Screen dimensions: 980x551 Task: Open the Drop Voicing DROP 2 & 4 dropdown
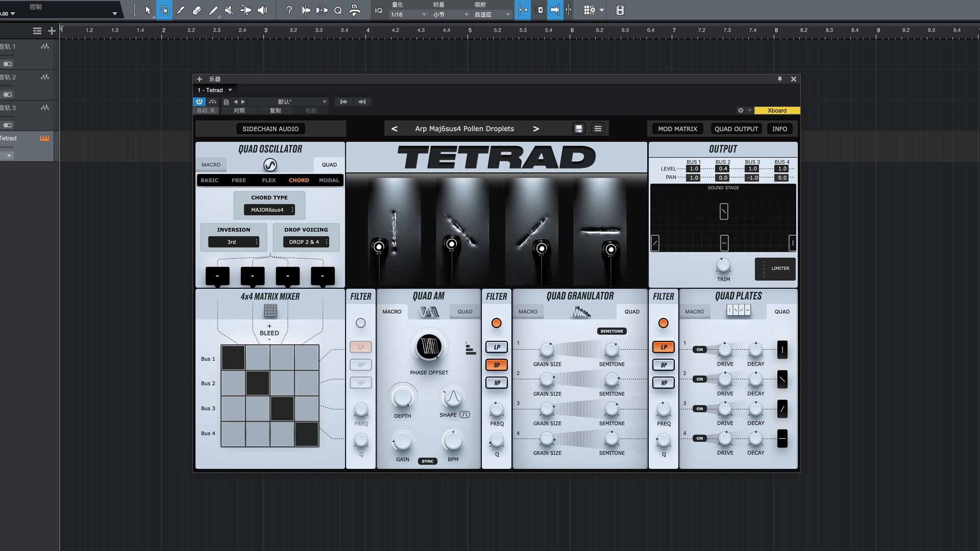click(305, 242)
